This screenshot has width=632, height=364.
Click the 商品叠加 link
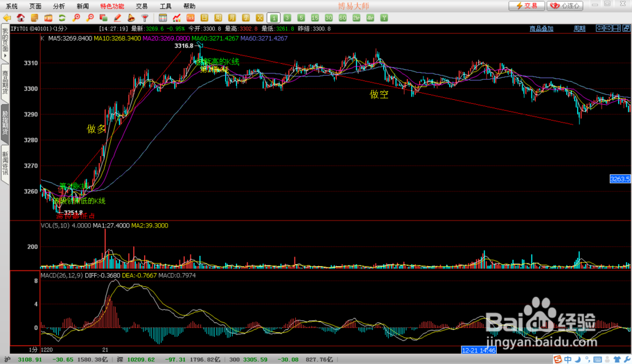542,28
